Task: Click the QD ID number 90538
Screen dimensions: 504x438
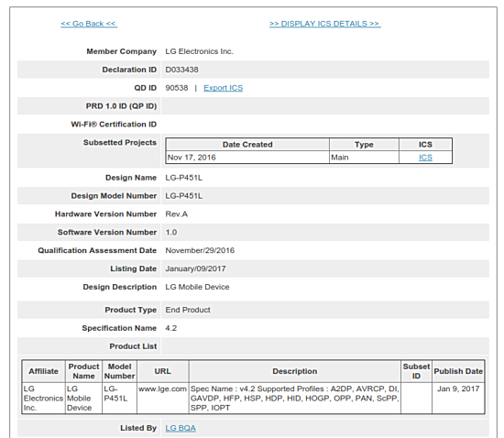Action: click(177, 88)
